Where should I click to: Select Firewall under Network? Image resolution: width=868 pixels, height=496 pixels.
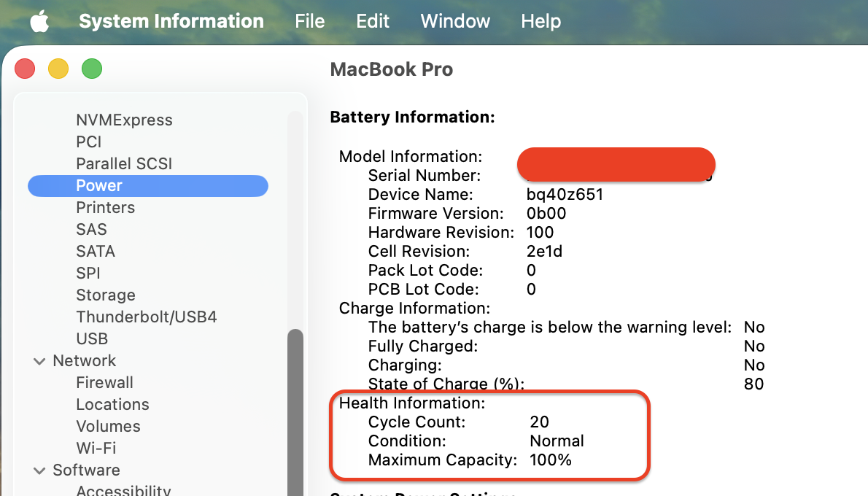(104, 382)
